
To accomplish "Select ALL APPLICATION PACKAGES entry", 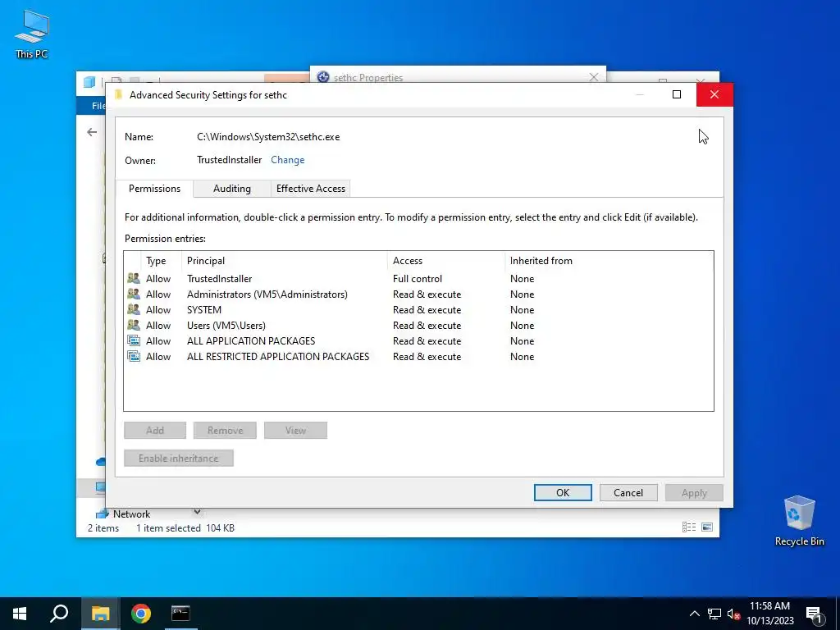I will [x=418, y=340].
